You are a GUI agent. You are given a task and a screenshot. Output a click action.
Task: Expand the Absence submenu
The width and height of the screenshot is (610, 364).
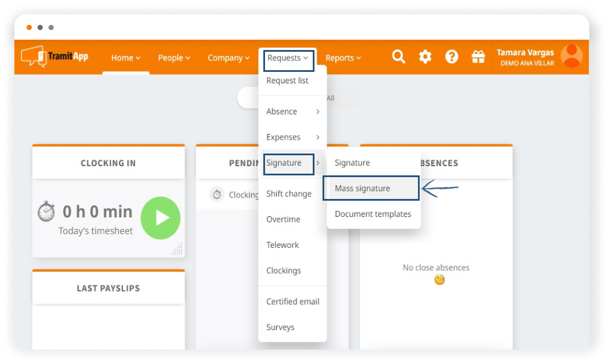pos(292,112)
